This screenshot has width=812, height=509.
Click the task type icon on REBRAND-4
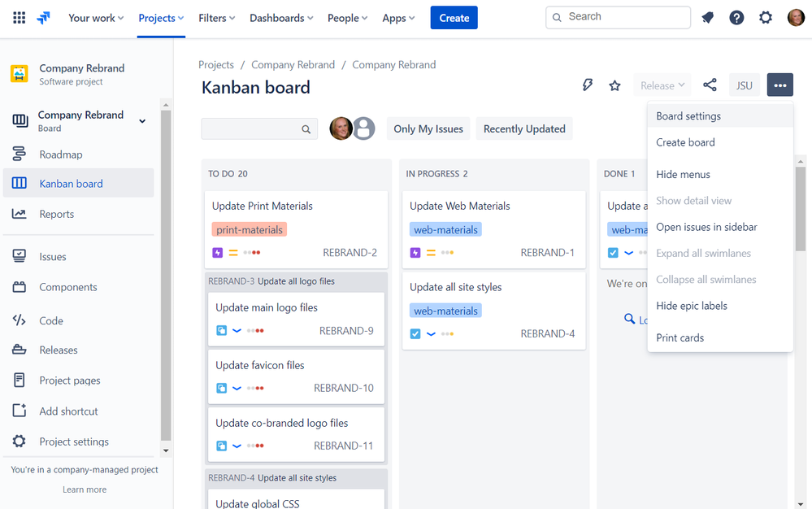415,334
